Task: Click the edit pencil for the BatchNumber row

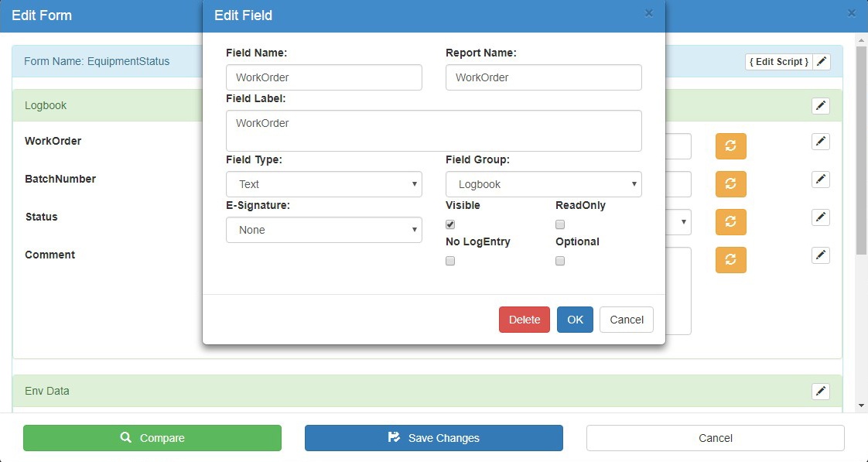Action: (x=821, y=180)
